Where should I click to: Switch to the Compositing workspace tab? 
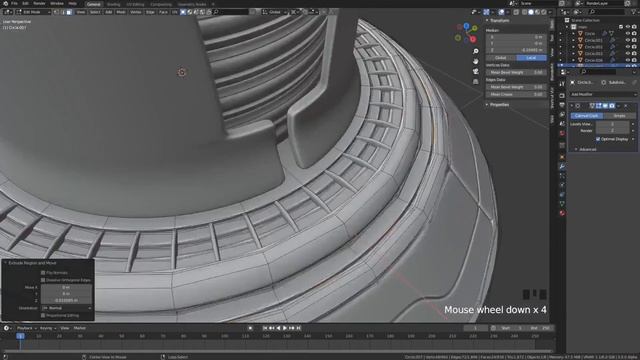[161, 4]
